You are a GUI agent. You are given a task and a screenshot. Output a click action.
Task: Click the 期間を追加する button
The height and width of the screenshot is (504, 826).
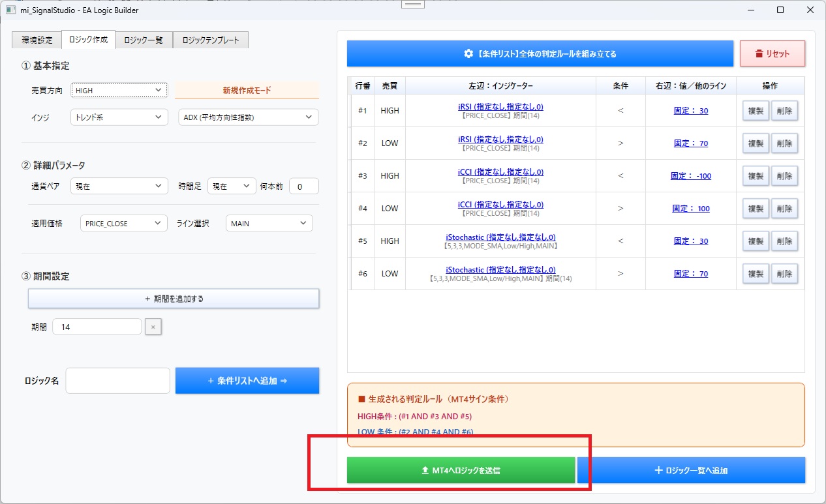click(174, 299)
